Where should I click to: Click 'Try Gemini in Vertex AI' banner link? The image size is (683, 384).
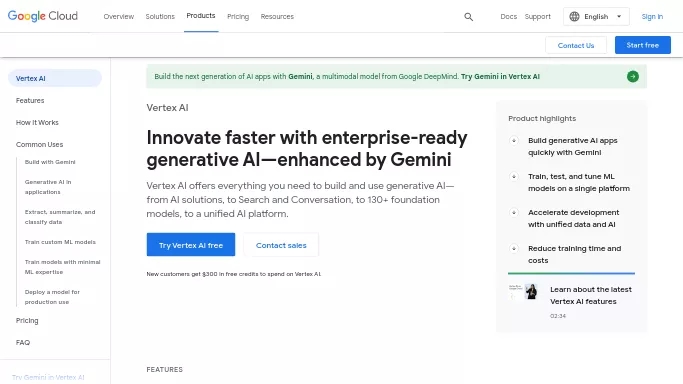point(500,77)
